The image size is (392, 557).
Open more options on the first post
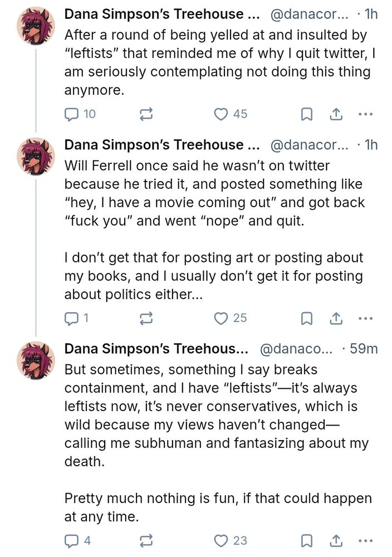click(365, 114)
